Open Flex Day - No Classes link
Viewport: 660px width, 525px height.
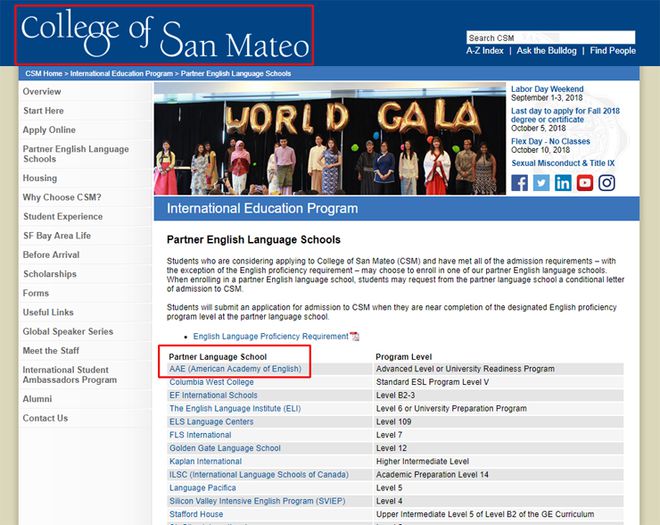tap(551, 141)
